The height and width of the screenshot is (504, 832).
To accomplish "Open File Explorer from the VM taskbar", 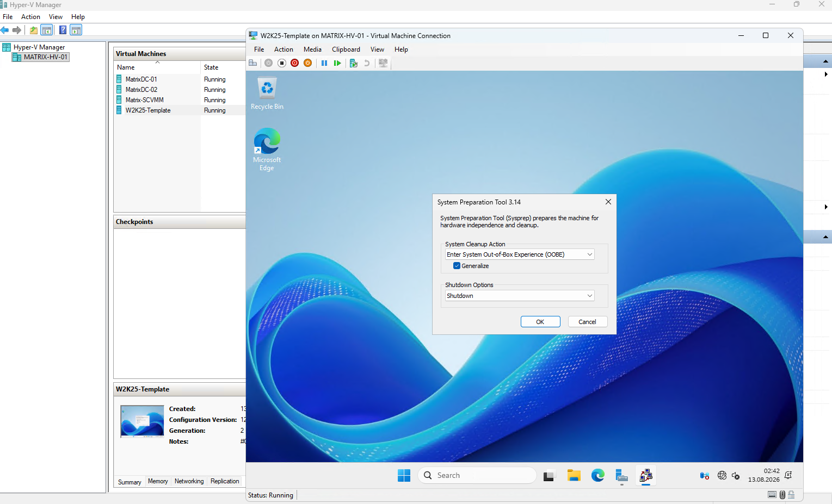I will pos(574,476).
